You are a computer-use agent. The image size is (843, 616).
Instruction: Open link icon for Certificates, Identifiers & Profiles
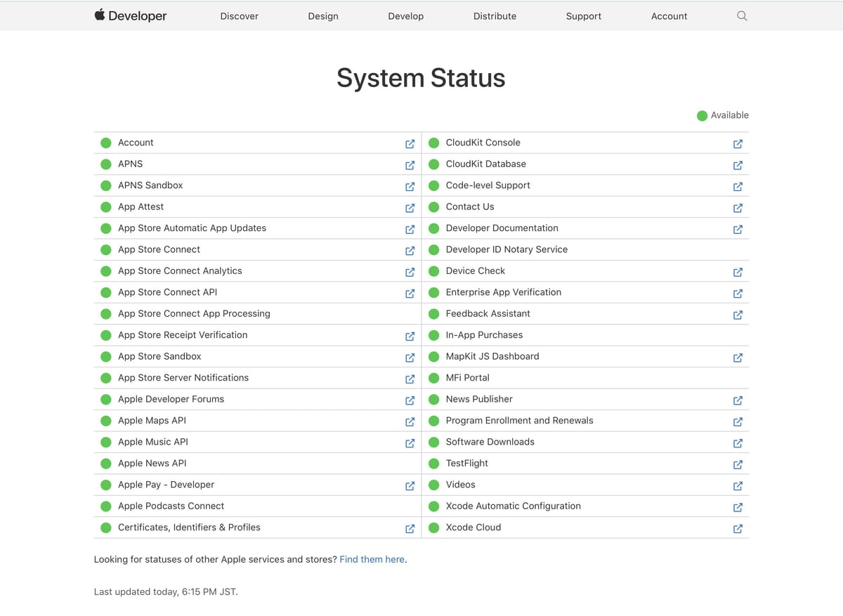[410, 529]
